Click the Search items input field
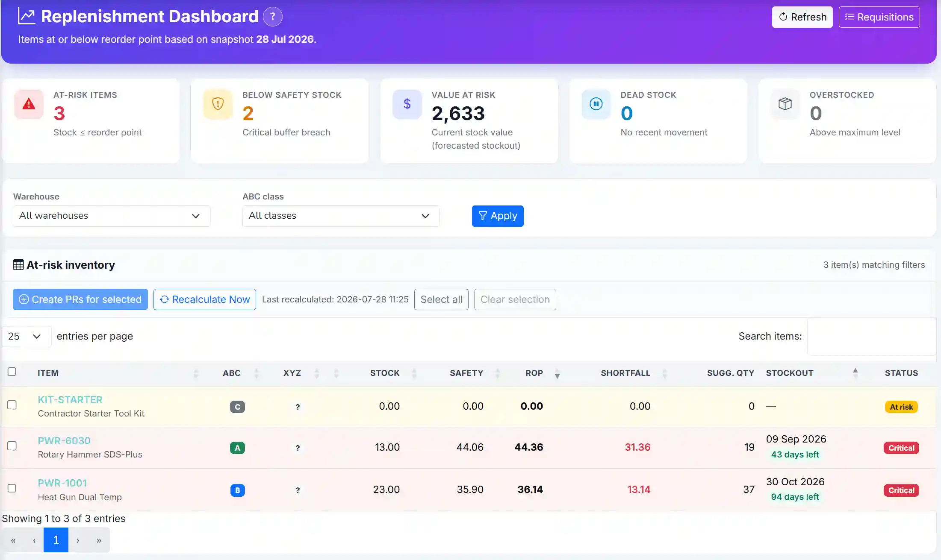 (871, 336)
